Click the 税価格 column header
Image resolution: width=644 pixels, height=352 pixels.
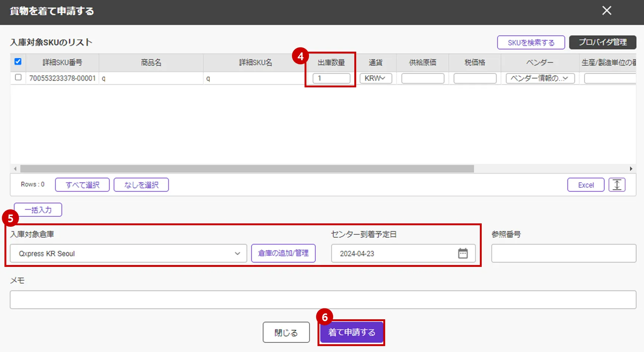tap(475, 62)
